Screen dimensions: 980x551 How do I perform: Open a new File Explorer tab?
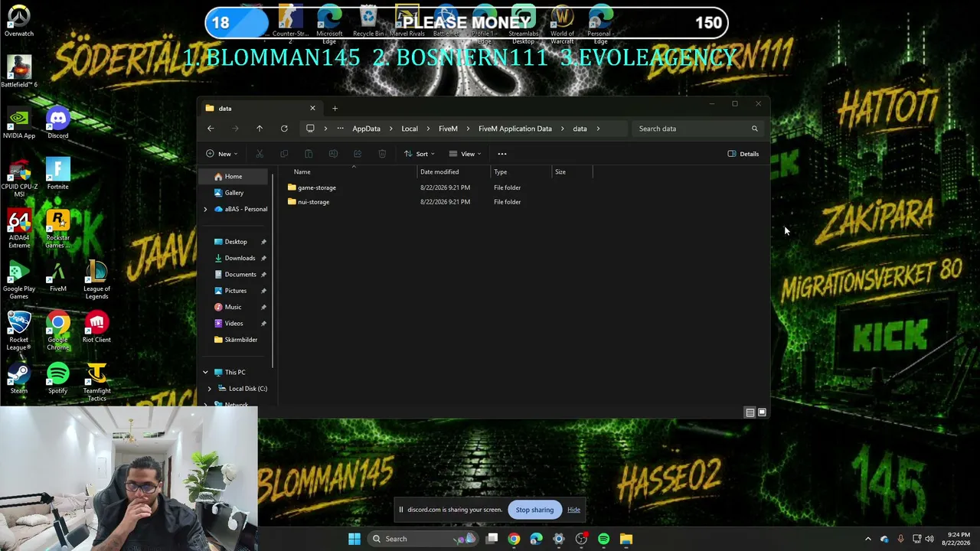[335, 108]
